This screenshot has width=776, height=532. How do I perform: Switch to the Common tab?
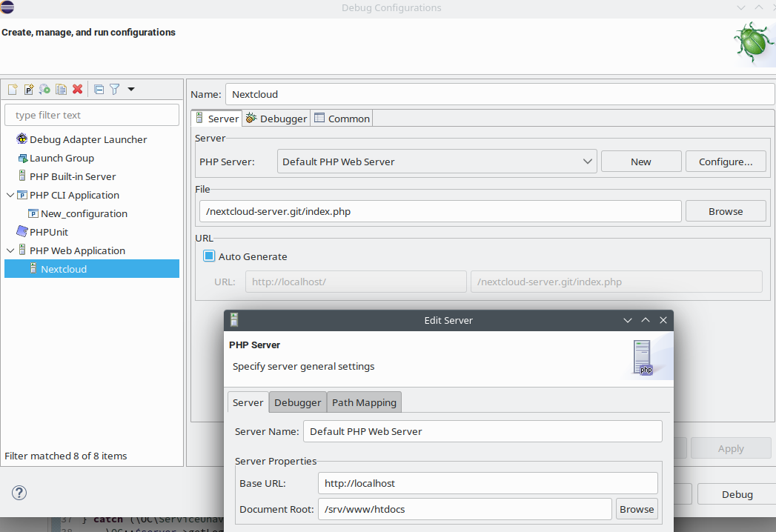[x=342, y=119]
